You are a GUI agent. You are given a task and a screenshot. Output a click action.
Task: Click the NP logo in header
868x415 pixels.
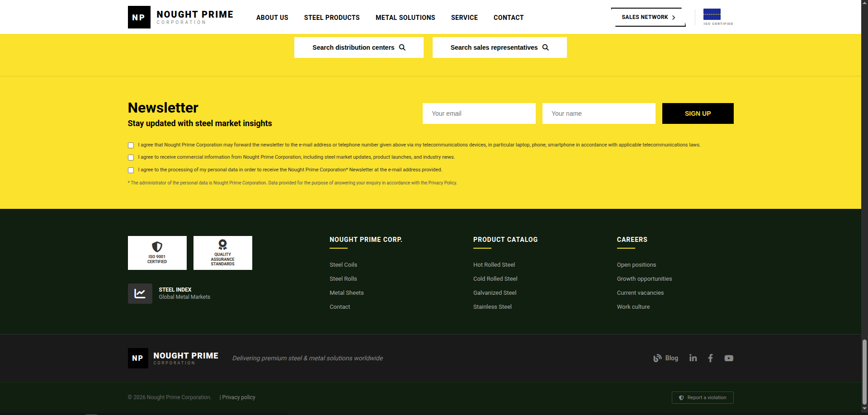pos(139,17)
